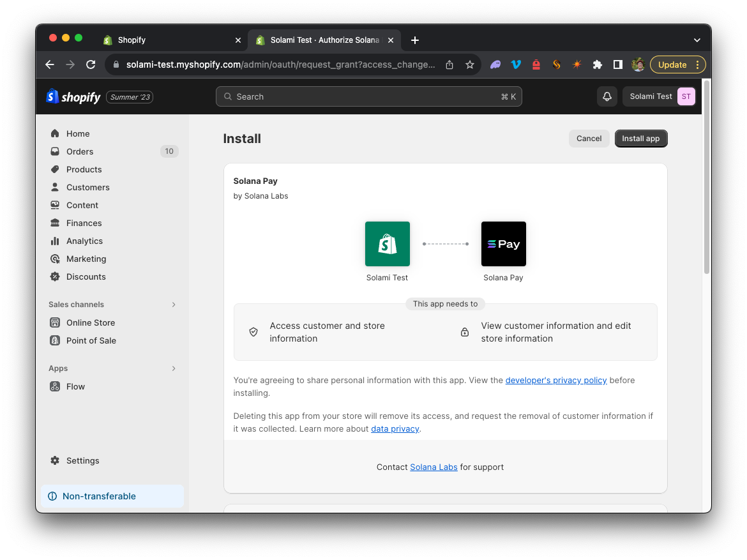Open the Vimeo extension
The width and height of the screenshot is (747, 560).
[516, 65]
